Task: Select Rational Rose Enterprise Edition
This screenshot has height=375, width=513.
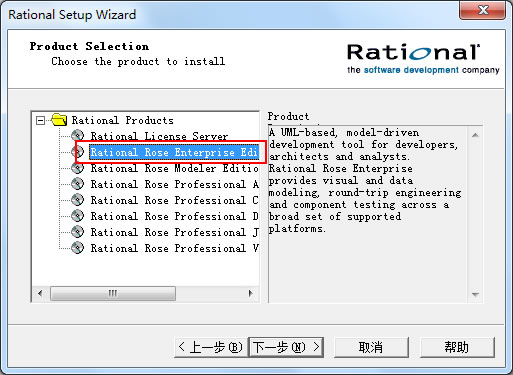Action: (174, 152)
